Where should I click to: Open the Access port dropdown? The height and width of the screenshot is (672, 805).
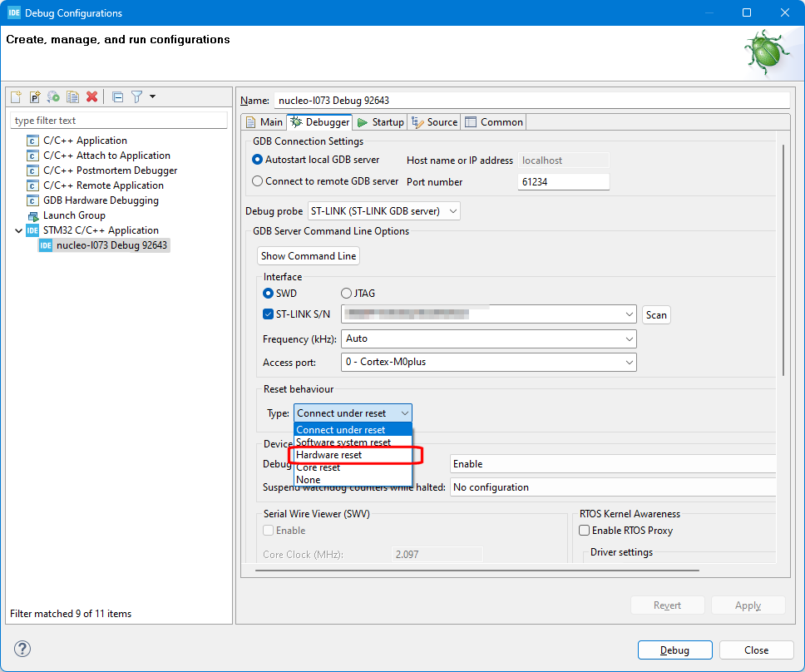tap(488, 362)
